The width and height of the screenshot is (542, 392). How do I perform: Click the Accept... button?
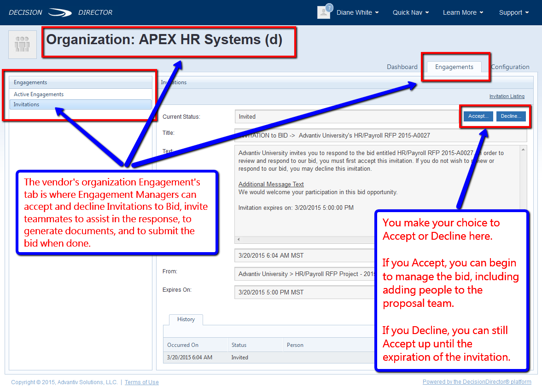[x=478, y=116]
